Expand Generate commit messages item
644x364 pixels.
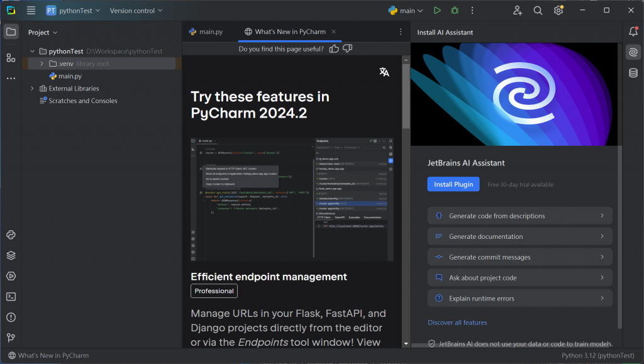[x=520, y=257]
